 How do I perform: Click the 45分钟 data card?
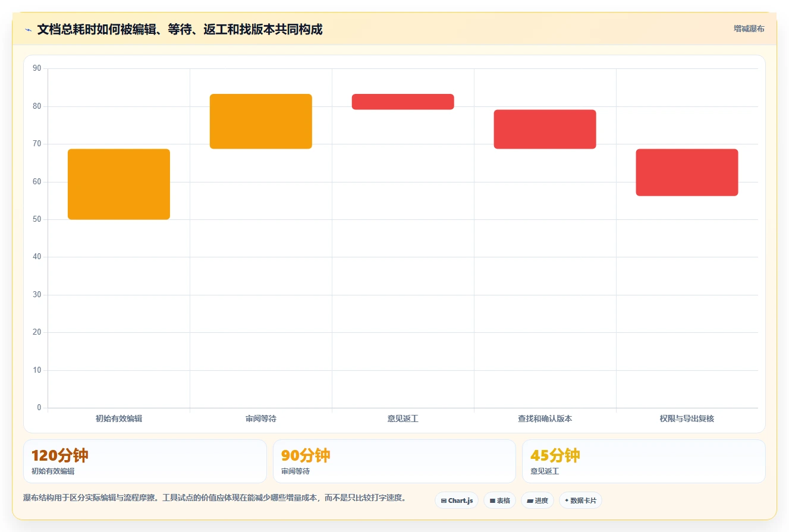point(643,461)
